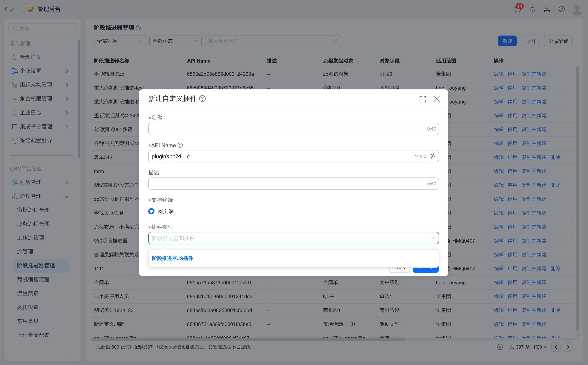Click the API Name help icon

click(180, 145)
